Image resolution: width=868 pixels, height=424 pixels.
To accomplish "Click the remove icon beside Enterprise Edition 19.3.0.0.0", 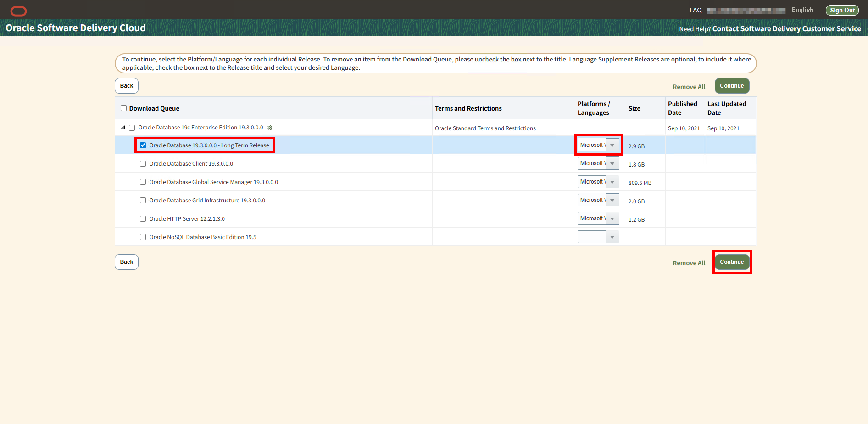I will [269, 128].
